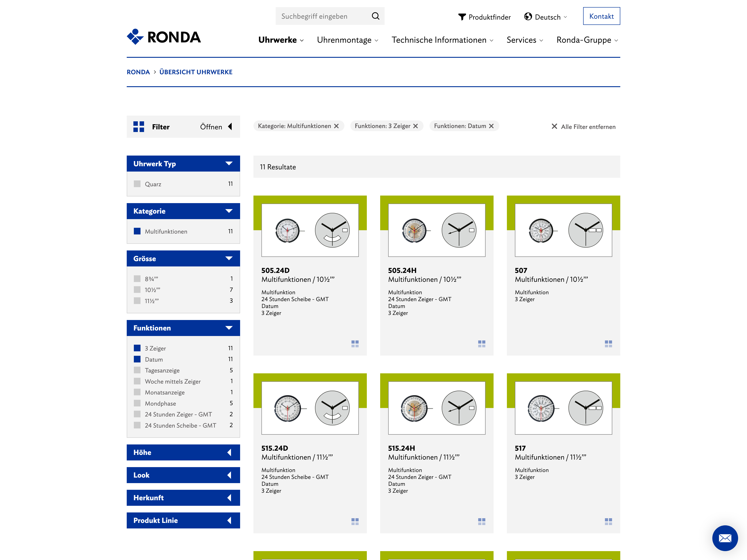Click compare icon on 515.24H card
Image resolution: width=747 pixels, height=560 pixels.
tap(482, 522)
